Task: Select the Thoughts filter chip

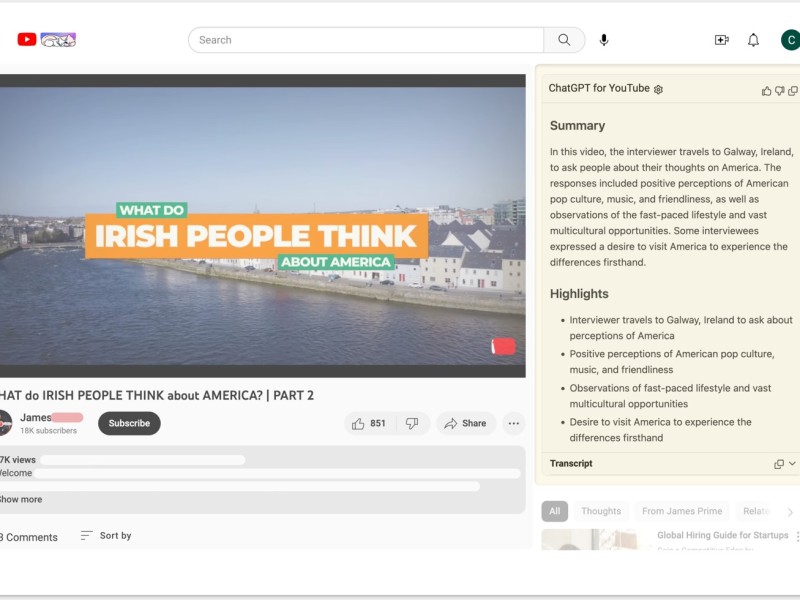Action: point(601,511)
